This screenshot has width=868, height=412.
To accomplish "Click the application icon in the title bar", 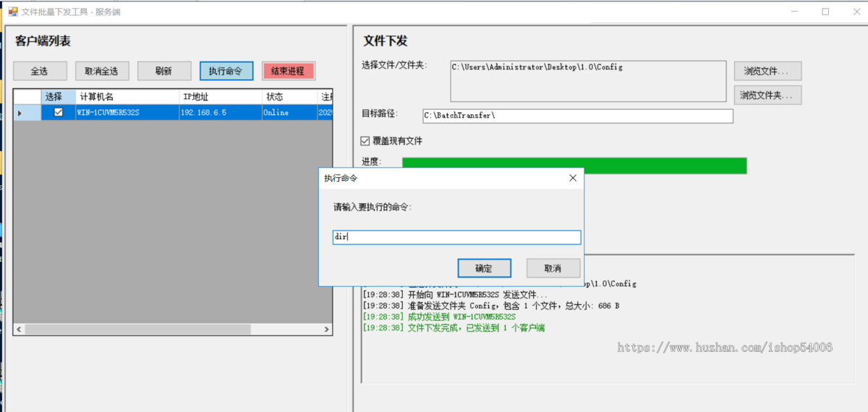I will (12, 12).
